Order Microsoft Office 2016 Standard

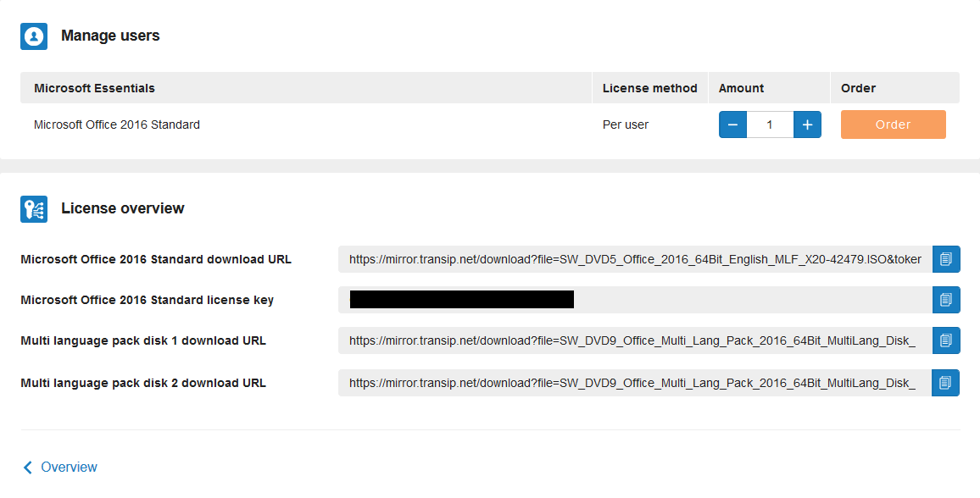pyautogui.click(x=894, y=125)
